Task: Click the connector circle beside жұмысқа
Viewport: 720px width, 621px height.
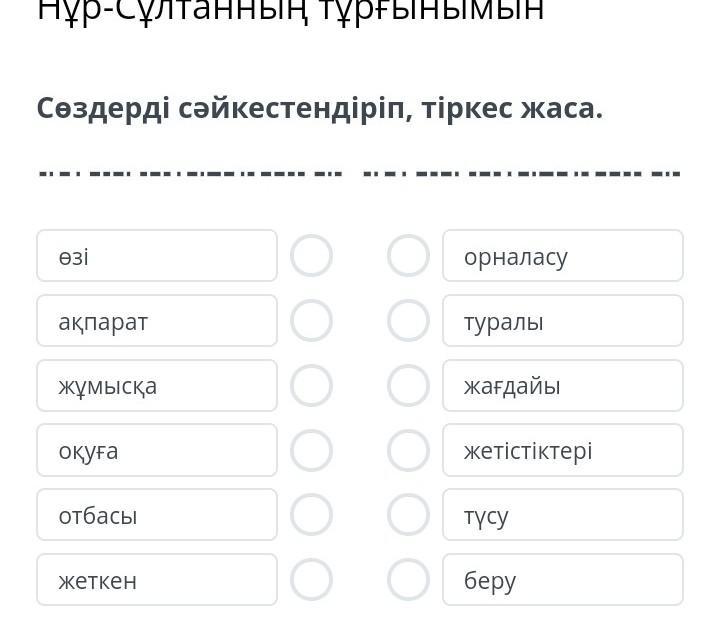Action: coord(311,386)
